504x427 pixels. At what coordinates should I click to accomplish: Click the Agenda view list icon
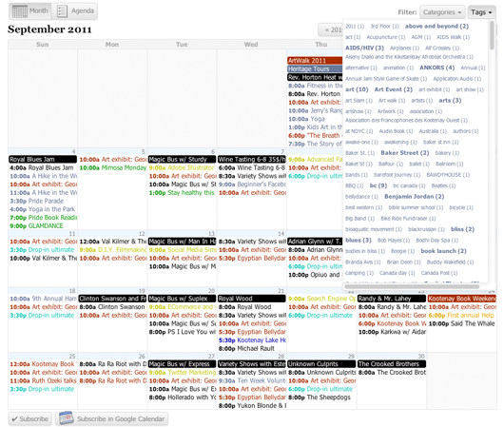(62, 11)
